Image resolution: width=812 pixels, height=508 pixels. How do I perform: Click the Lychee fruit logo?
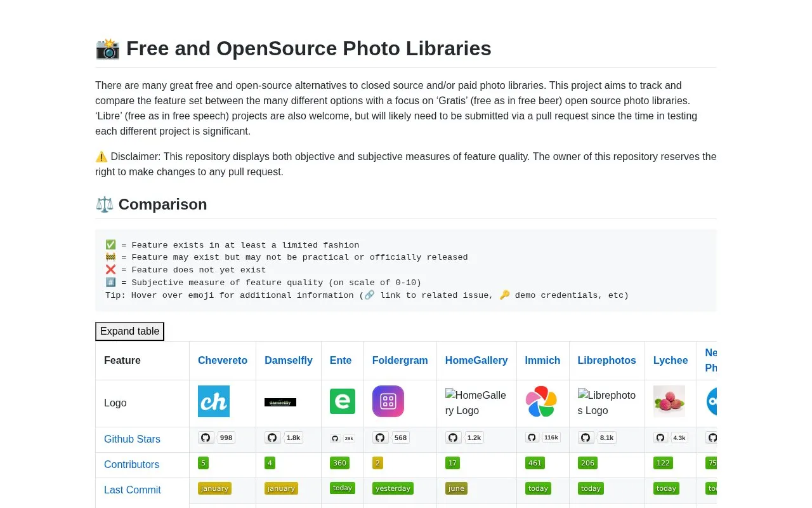pos(669,401)
